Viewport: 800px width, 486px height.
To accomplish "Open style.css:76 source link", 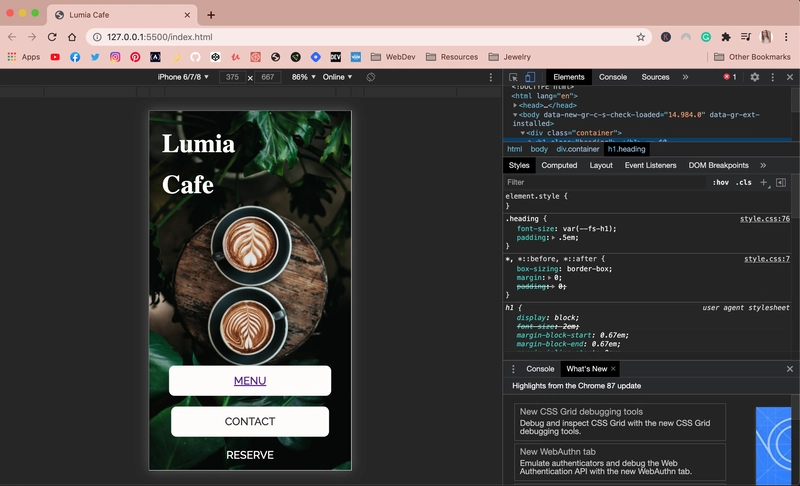I will [x=764, y=219].
